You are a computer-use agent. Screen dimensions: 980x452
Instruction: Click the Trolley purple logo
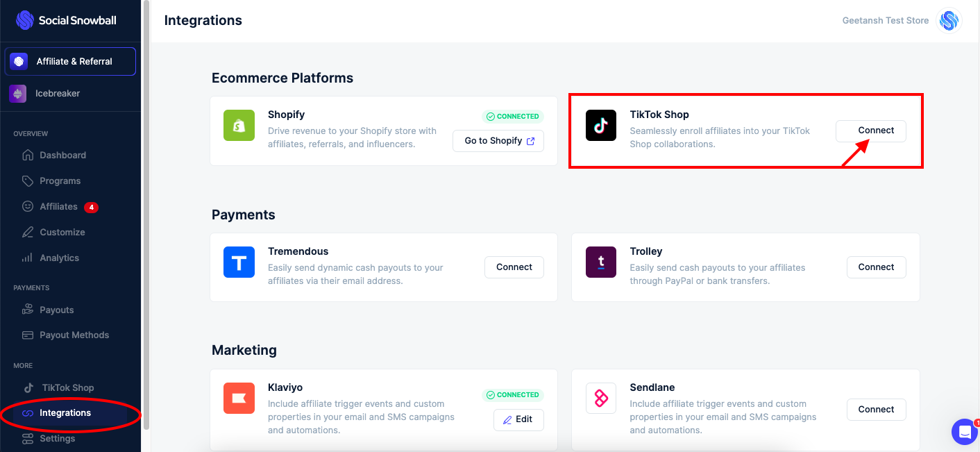coord(601,262)
